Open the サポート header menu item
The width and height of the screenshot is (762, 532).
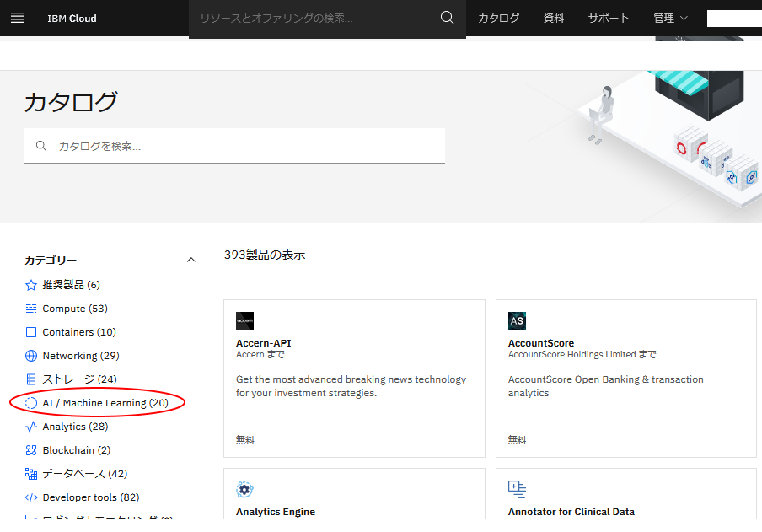[609, 19]
